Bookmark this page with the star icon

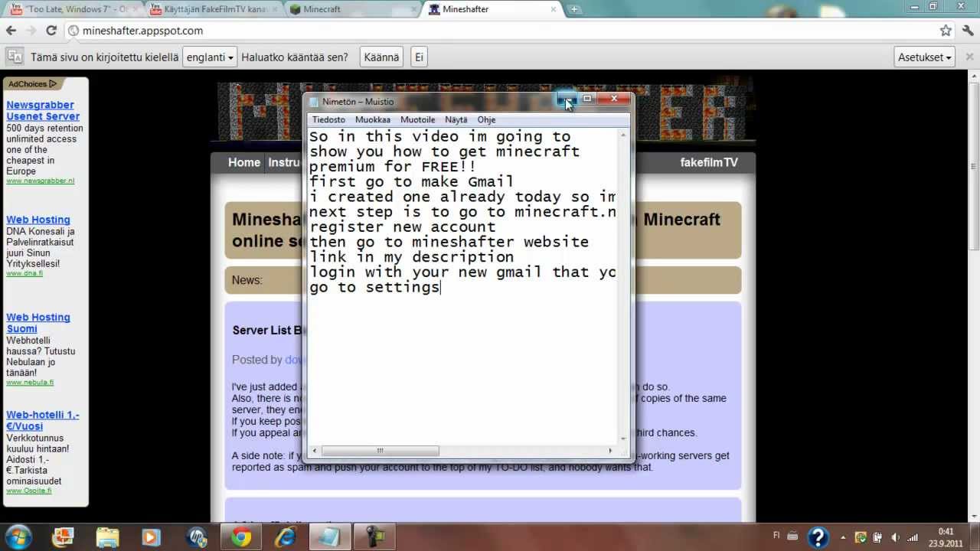[946, 31]
